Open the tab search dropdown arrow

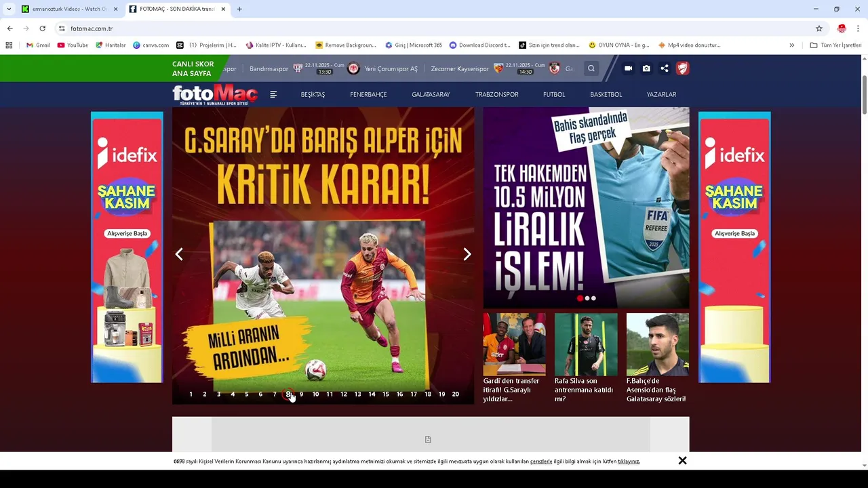9,9
